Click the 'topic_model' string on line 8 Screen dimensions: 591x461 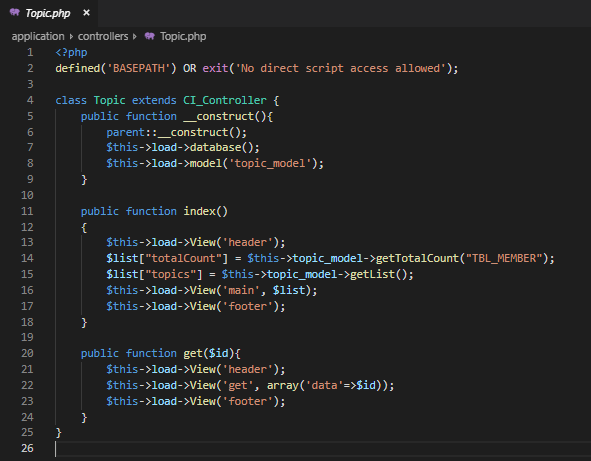[x=270, y=163]
